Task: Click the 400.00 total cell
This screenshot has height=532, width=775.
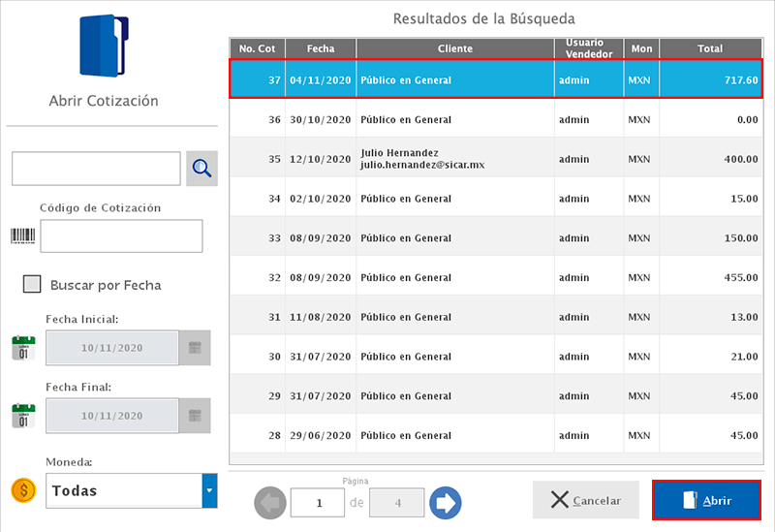Action: pyautogui.click(x=711, y=159)
